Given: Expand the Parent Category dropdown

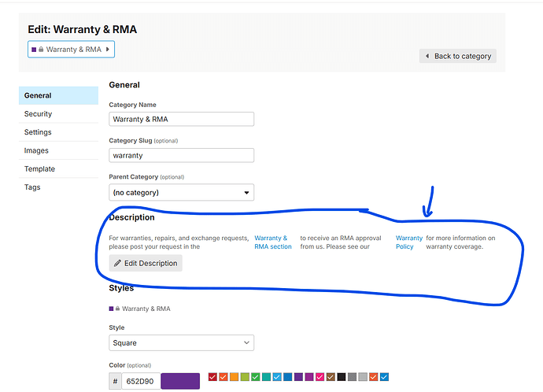Looking at the screenshot, I should [182, 193].
